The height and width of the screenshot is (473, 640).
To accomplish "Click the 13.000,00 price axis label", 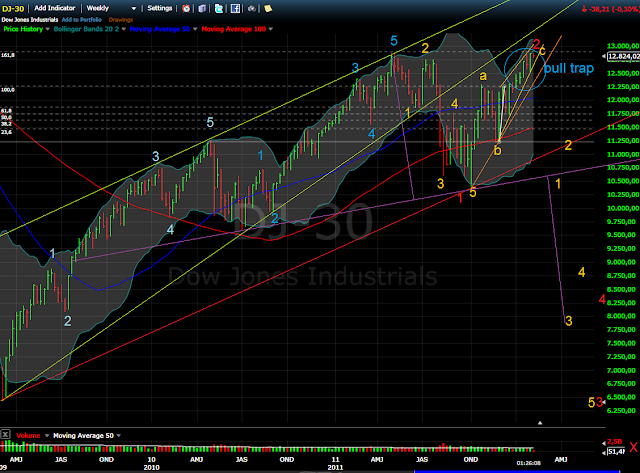I will 623,46.
